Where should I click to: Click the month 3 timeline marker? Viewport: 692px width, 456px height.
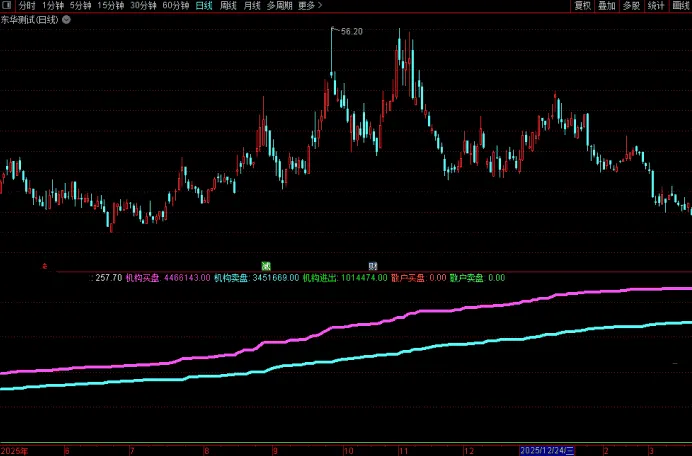click(651, 451)
